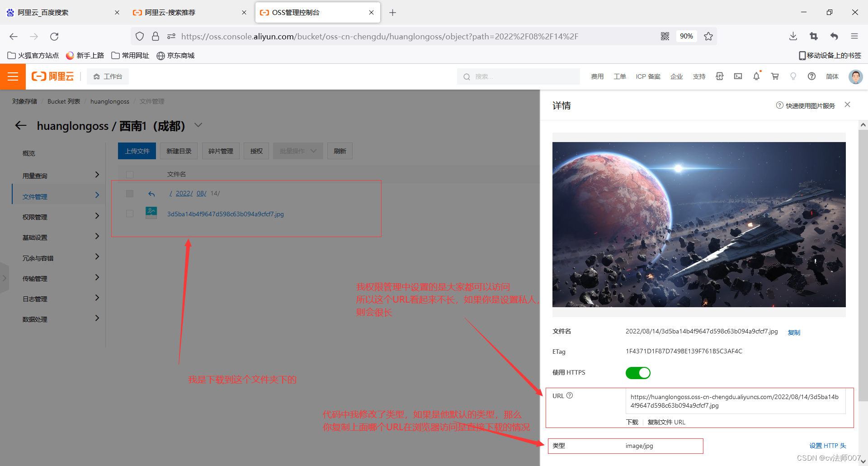
Task: Click the new directory button
Action: point(179,151)
